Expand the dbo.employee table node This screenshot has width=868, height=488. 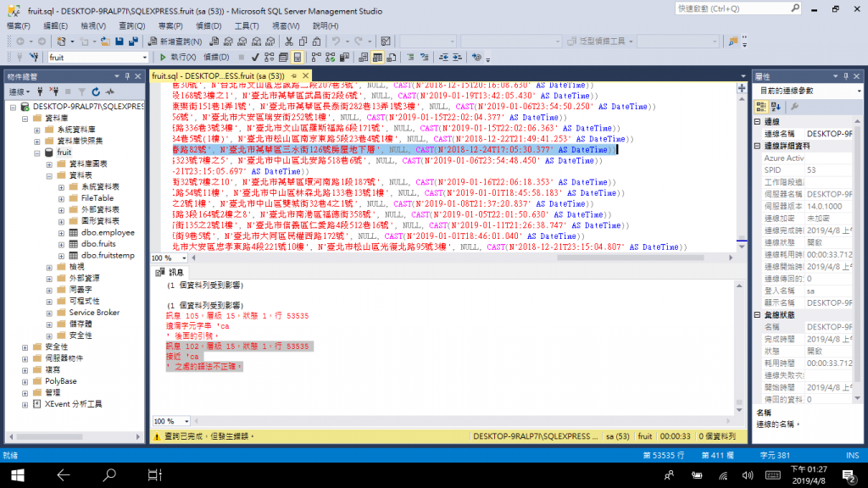point(61,233)
